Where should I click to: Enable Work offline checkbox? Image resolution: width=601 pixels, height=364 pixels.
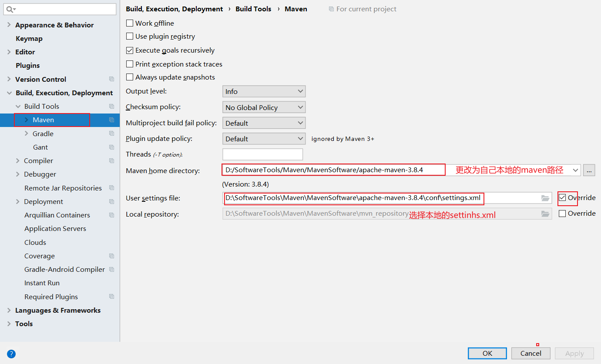[130, 23]
